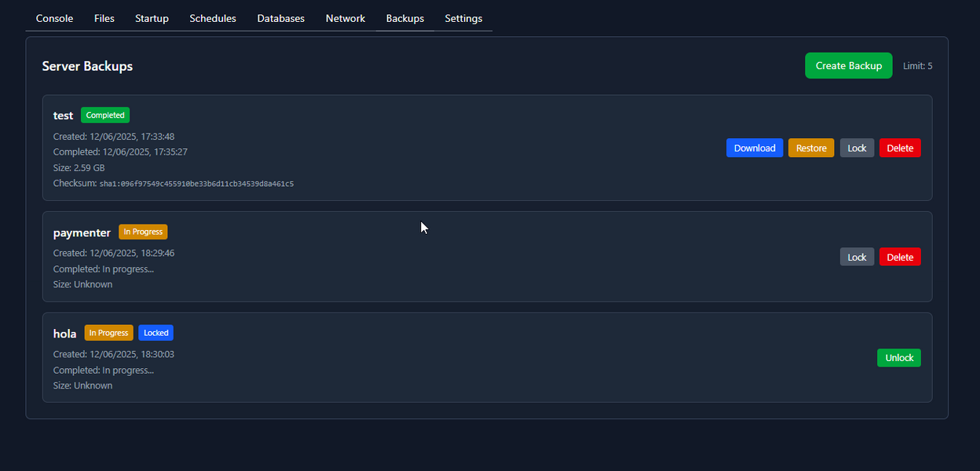Lock the paymenter backup
Viewport: 980px width, 471px height.
click(857, 257)
